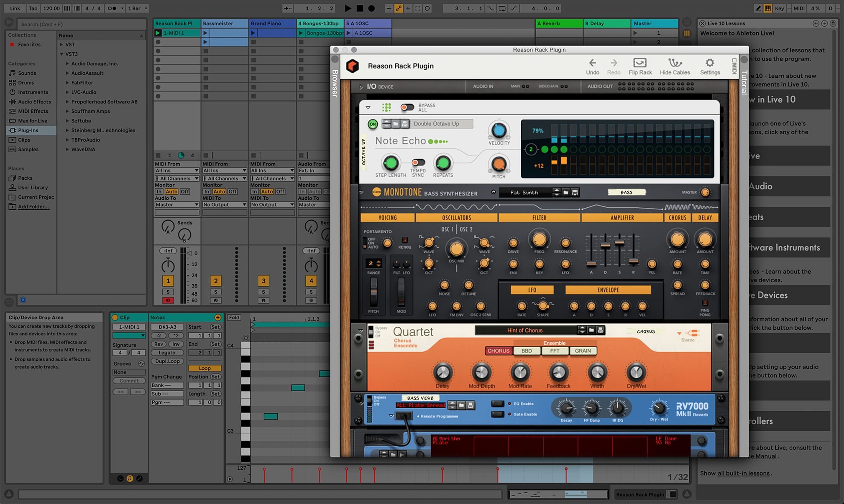Click the Monotone Fat Synth patch name display

tap(524, 193)
